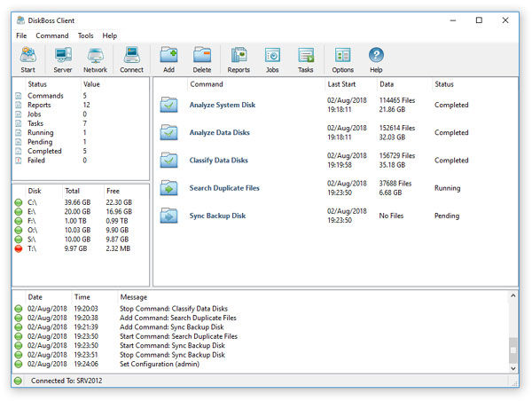
Task: Select the Search Duplicate Files command
Action: 224,188
